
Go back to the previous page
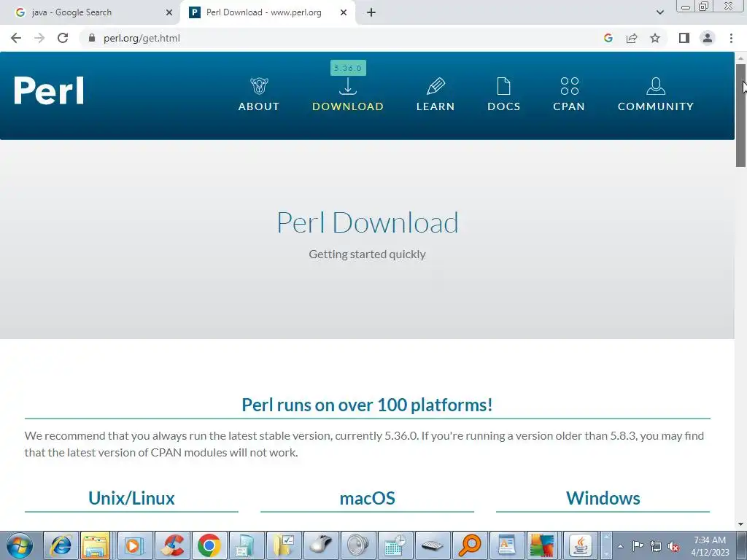pos(16,38)
